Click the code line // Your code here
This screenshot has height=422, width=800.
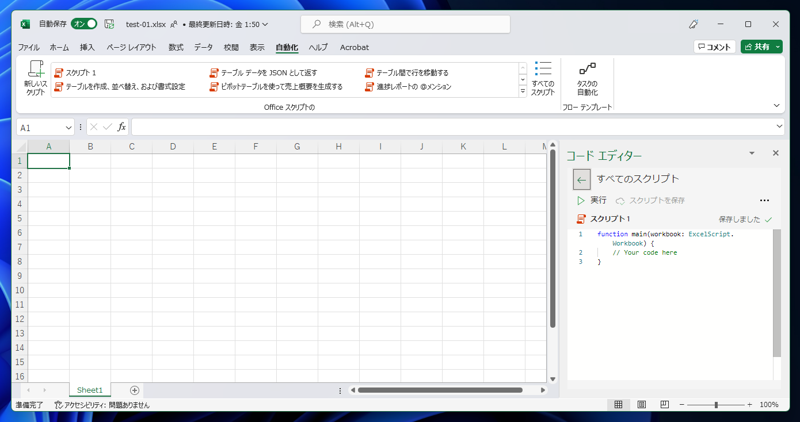(644, 253)
